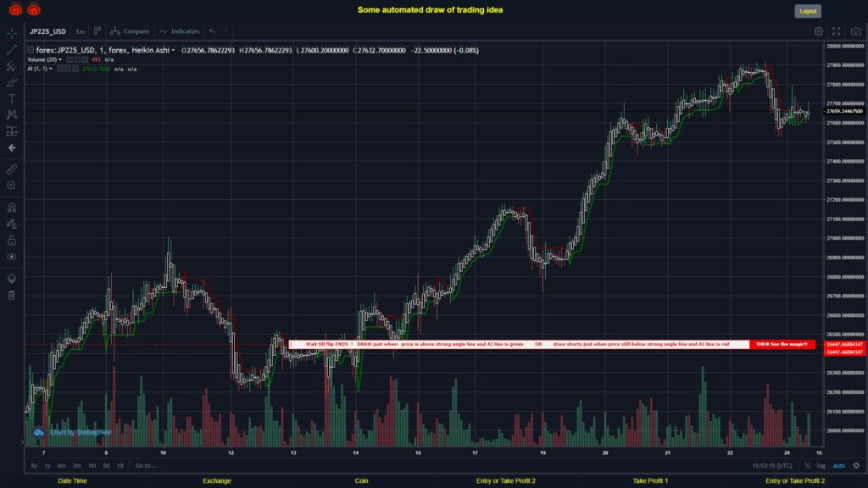Toggle magnet mode
868x488 pixels.
12,208
